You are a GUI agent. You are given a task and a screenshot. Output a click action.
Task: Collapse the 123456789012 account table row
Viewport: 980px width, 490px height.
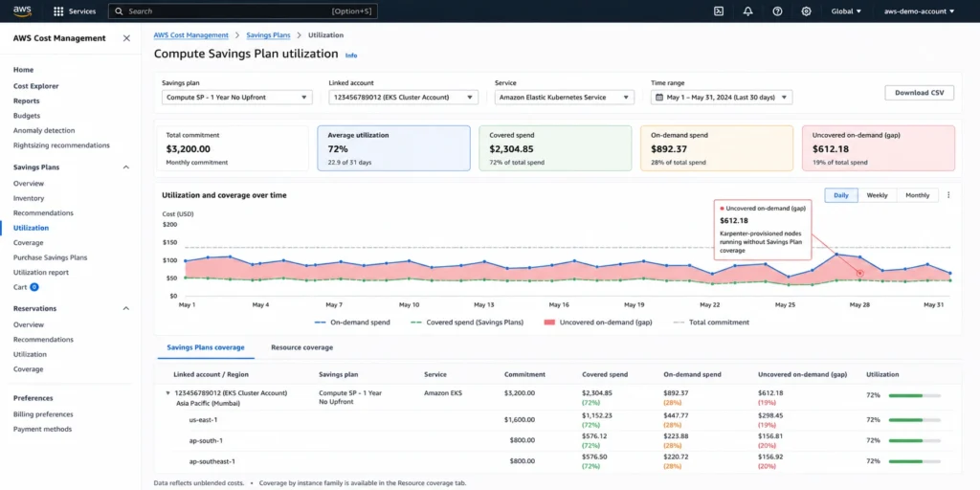click(x=167, y=393)
